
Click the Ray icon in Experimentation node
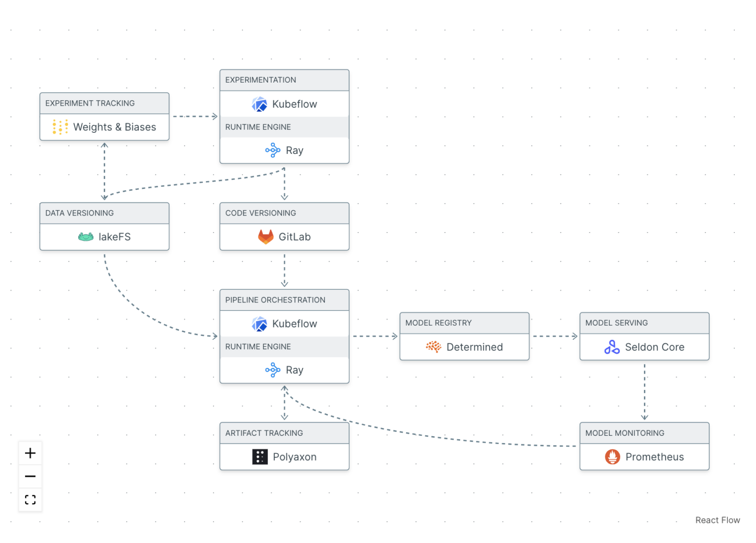point(273,150)
